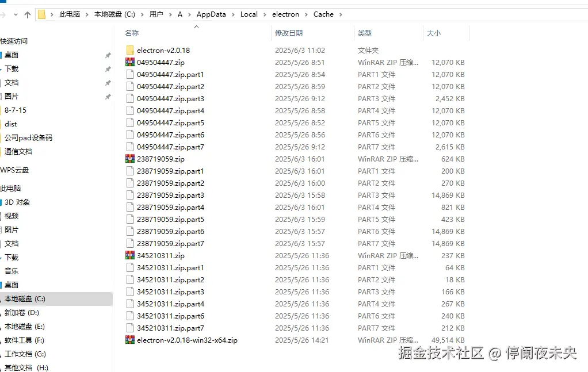588x372 pixels.
Task: Navigate to Local in address path
Action: (x=249, y=14)
